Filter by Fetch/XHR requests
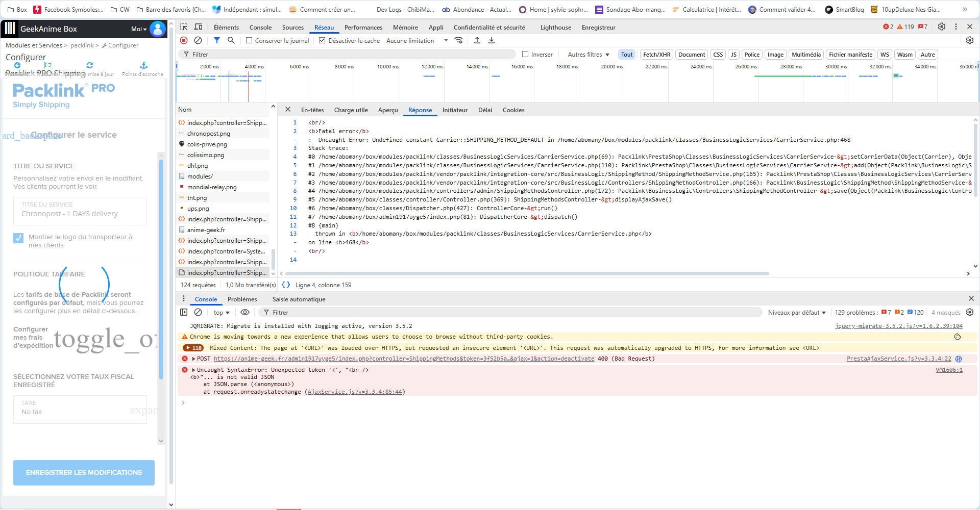 tap(656, 55)
